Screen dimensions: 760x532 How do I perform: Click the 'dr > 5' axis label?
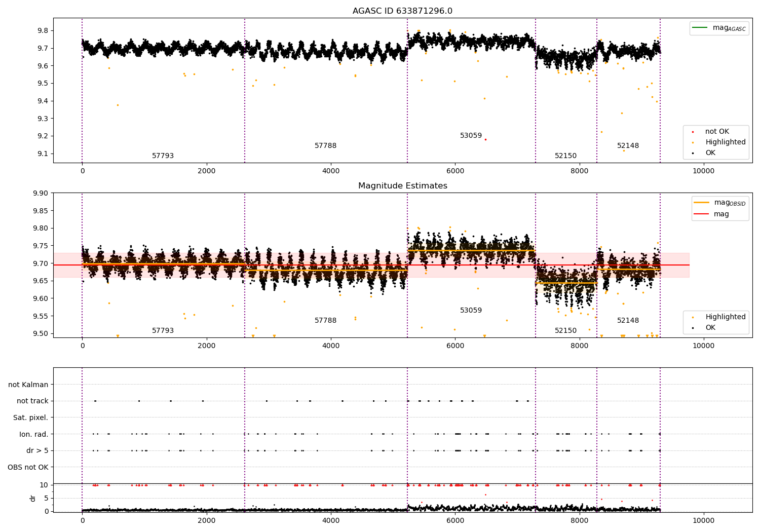tap(37, 451)
